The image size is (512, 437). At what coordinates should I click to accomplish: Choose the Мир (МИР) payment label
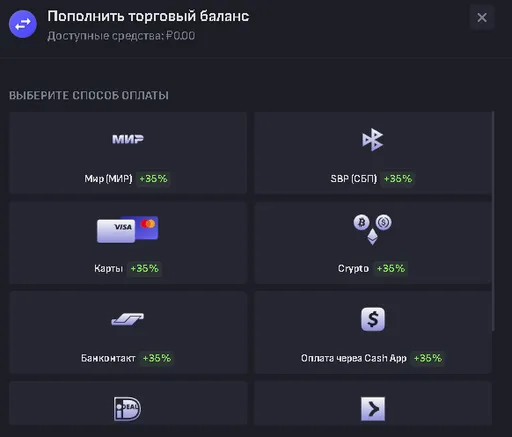[x=108, y=179]
